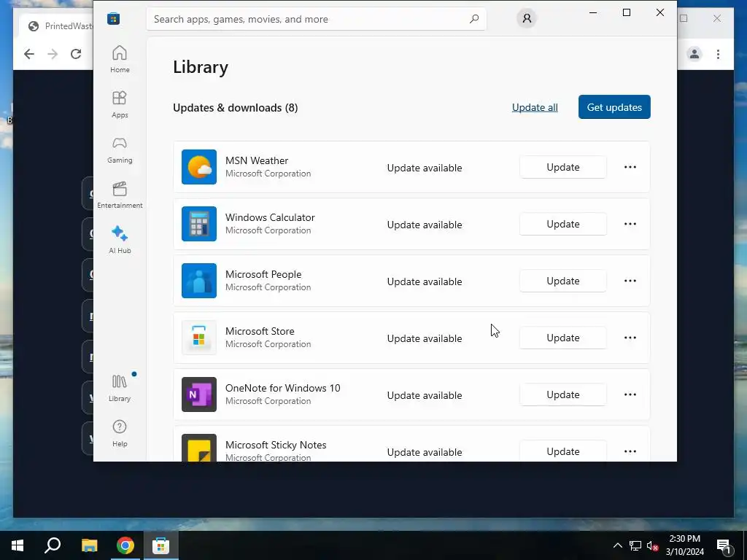Open the user profile account icon
Viewport: 747px width, 560px height.
coord(527,18)
